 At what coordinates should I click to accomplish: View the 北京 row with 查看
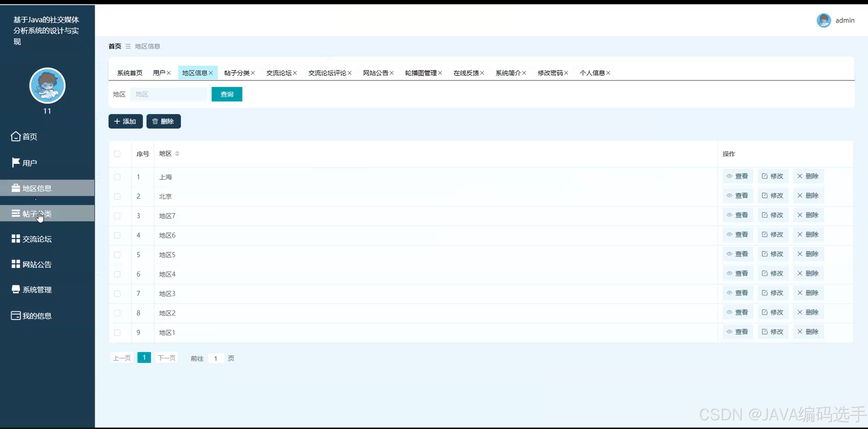pos(737,196)
